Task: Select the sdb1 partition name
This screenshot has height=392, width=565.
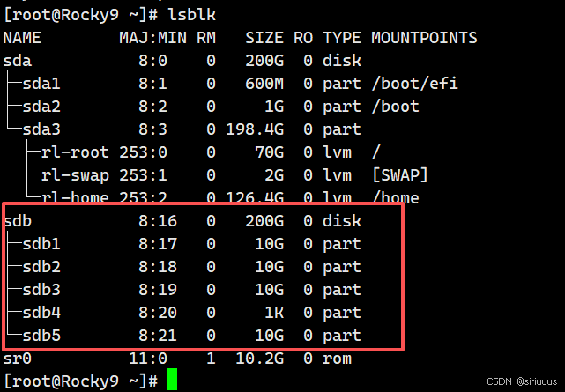Action: 41,244
